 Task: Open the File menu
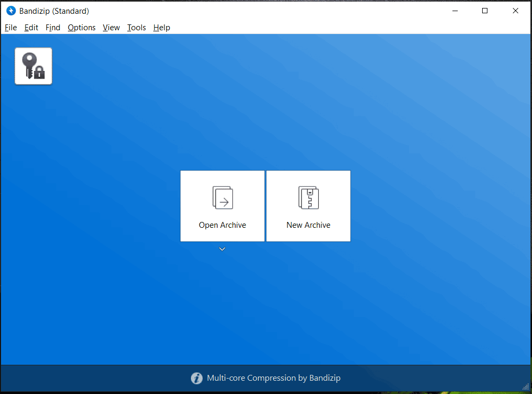[11, 28]
